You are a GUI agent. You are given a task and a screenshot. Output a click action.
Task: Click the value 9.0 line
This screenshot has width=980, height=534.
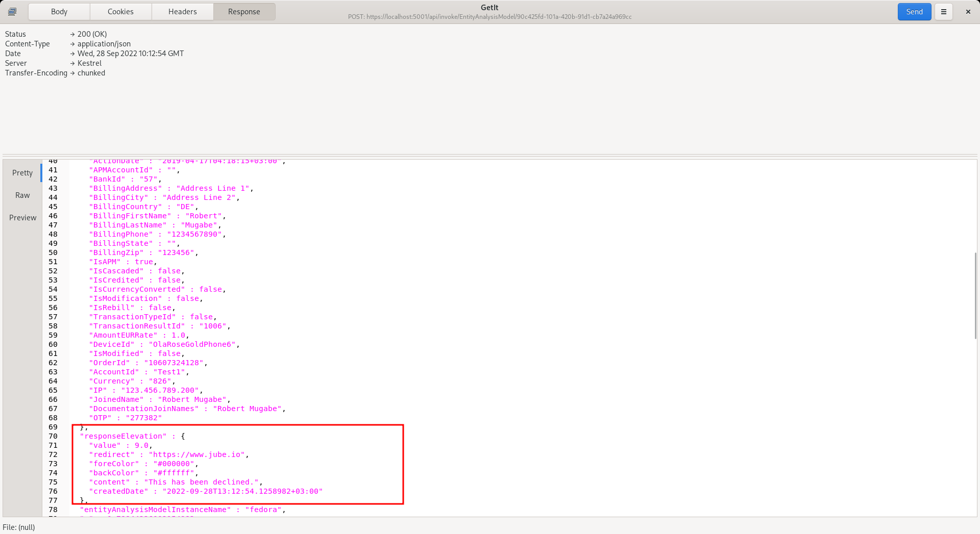120,445
